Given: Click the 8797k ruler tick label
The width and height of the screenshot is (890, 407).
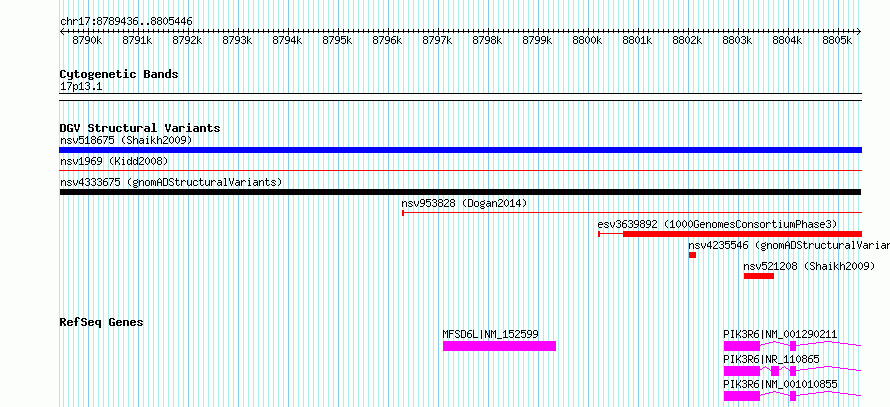Looking at the screenshot, I should (437, 40).
